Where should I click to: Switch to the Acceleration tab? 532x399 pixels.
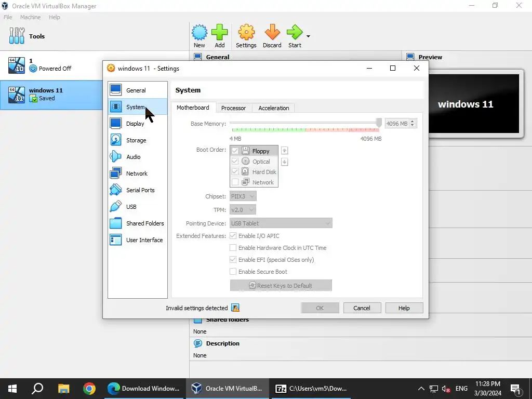point(273,108)
